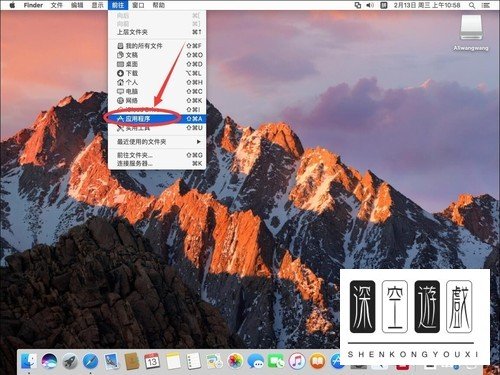This screenshot has width=500, height=375.
Task: Open Finder from the Dock
Action: pos(29,362)
